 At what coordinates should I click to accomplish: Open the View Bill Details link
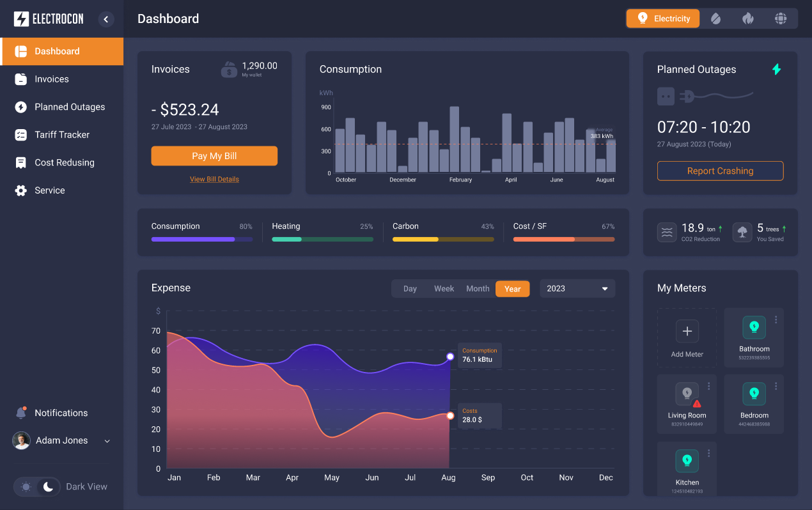coord(214,180)
